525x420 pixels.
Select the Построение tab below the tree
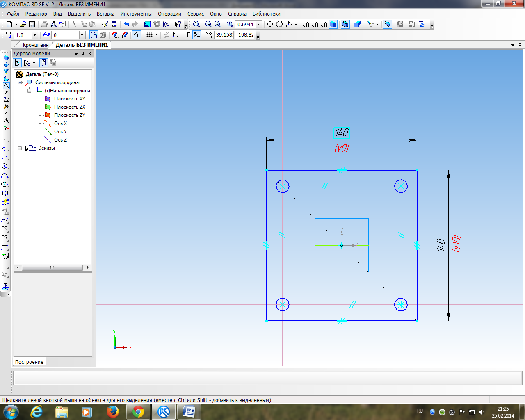[29, 362]
